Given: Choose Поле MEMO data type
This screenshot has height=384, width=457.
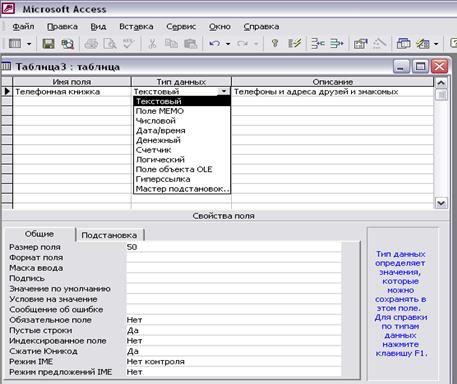Looking at the screenshot, I should 182,111.
